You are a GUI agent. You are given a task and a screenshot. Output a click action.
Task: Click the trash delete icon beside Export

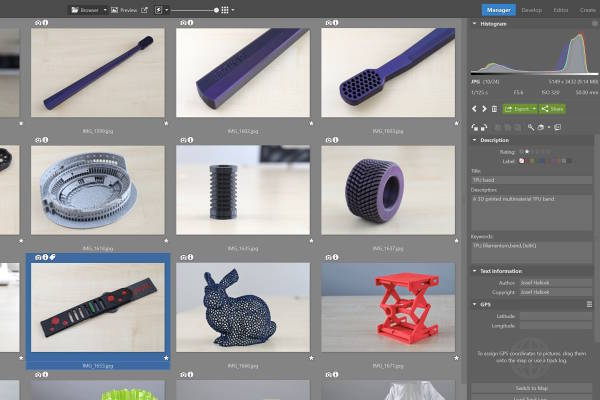(494, 109)
